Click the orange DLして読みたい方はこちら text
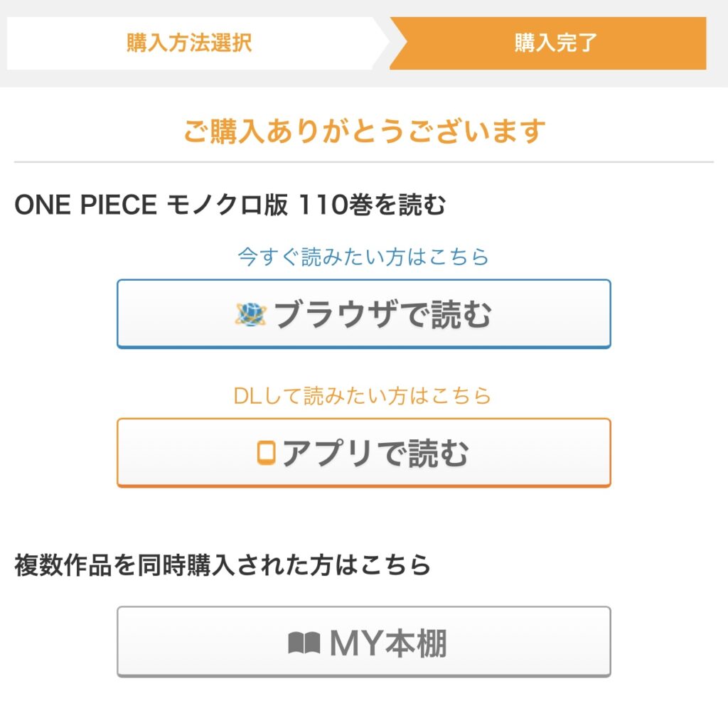This screenshot has height=723, width=728. point(363,395)
